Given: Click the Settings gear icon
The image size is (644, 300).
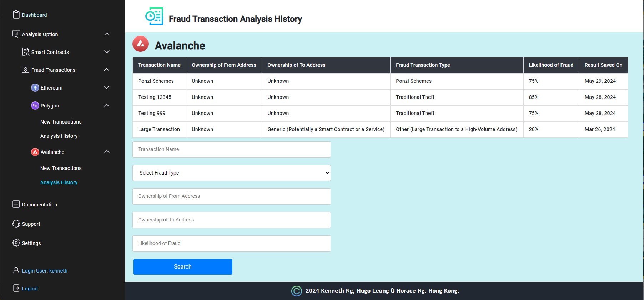Looking at the screenshot, I should click(x=16, y=243).
